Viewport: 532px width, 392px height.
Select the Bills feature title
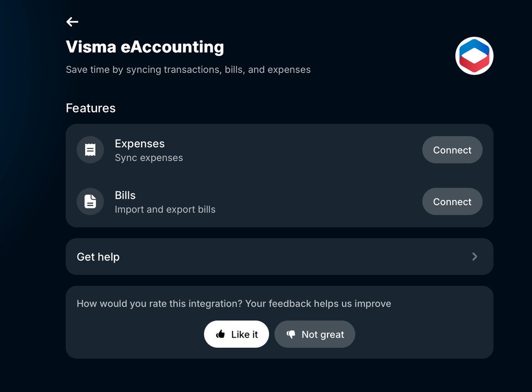(125, 195)
